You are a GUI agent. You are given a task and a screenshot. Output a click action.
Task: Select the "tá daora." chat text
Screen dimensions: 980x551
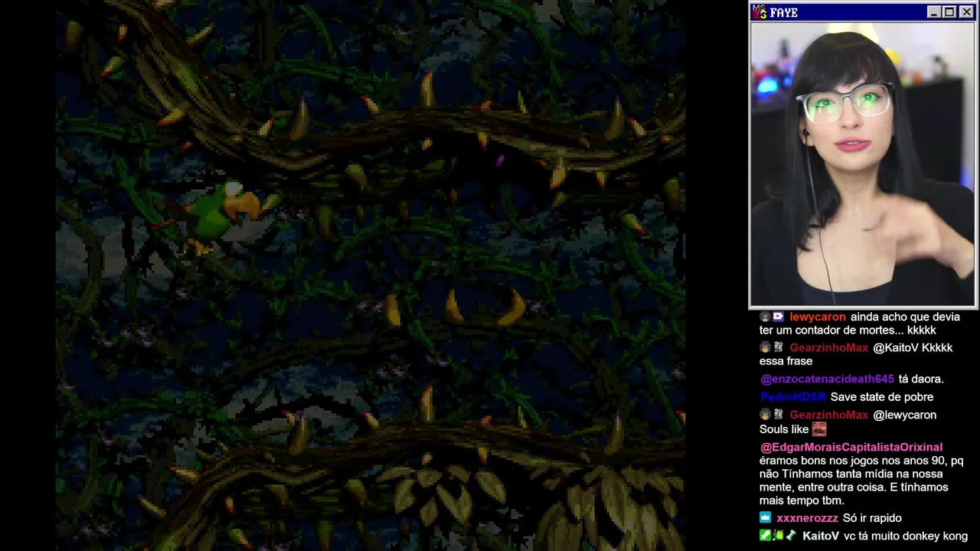[921, 379]
